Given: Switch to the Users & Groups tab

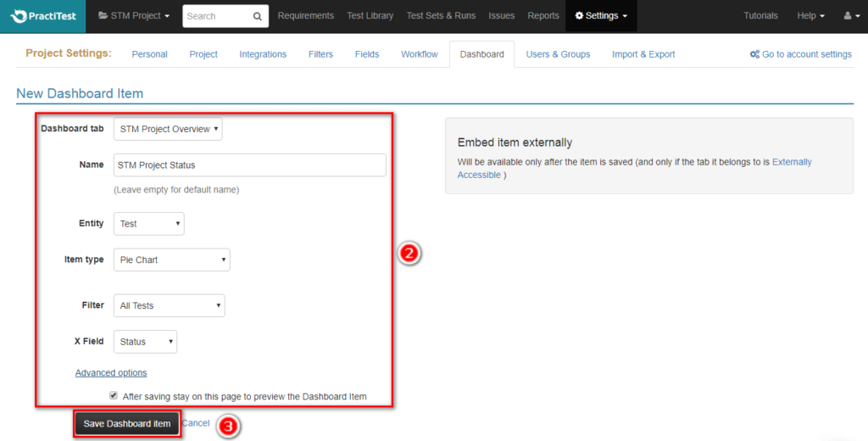Looking at the screenshot, I should (558, 54).
